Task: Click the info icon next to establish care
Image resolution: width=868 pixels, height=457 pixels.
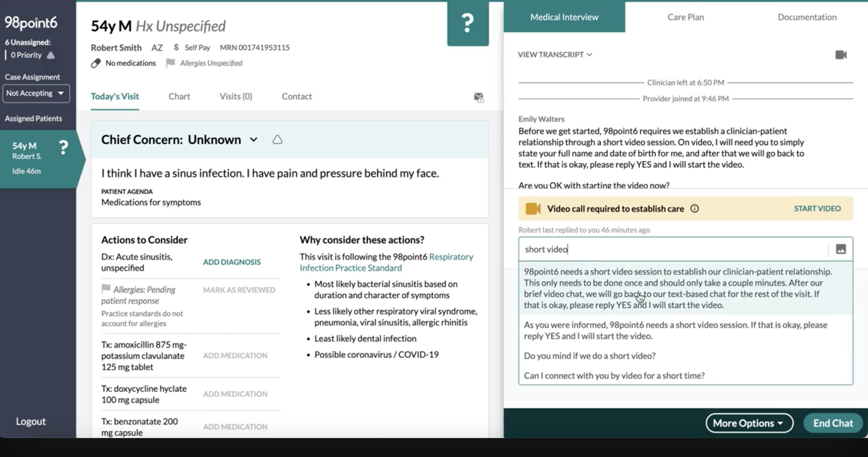Action: point(694,208)
